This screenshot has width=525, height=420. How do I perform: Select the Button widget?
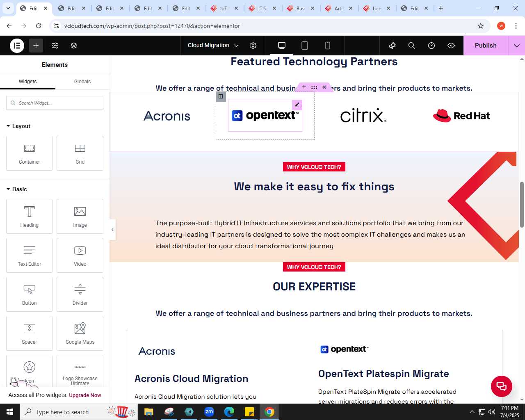[30, 294]
